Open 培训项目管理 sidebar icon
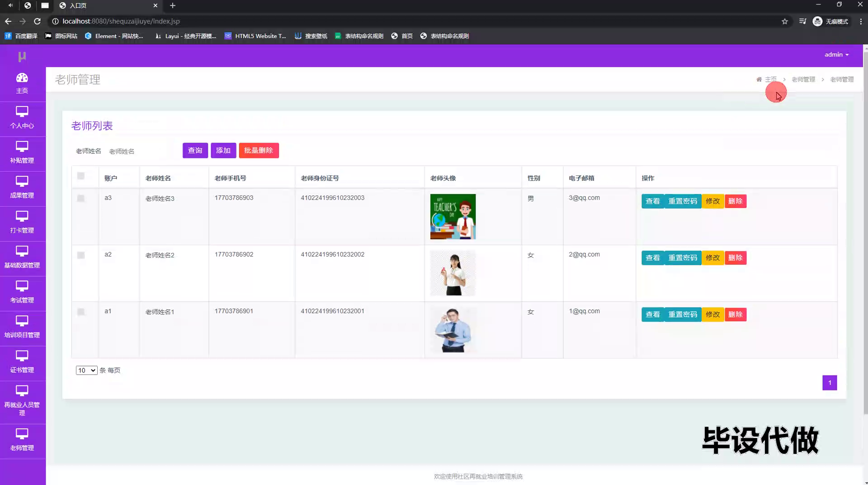Viewport: 868px width, 485px height. click(22, 320)
